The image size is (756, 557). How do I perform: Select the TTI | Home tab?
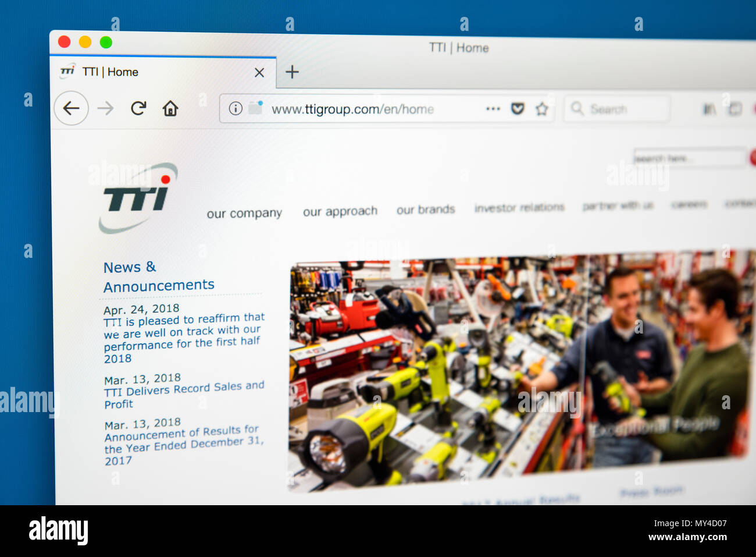(163, 72)
